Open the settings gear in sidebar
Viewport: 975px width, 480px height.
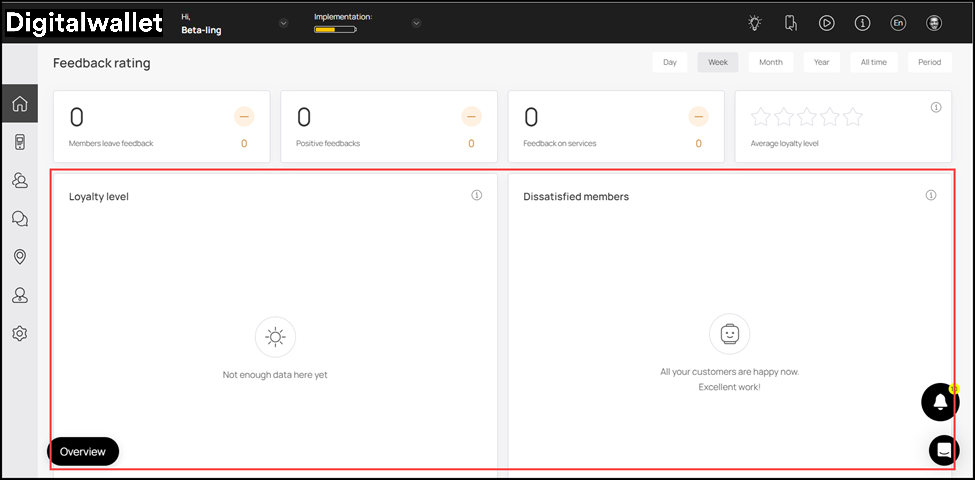pos(19,333)
